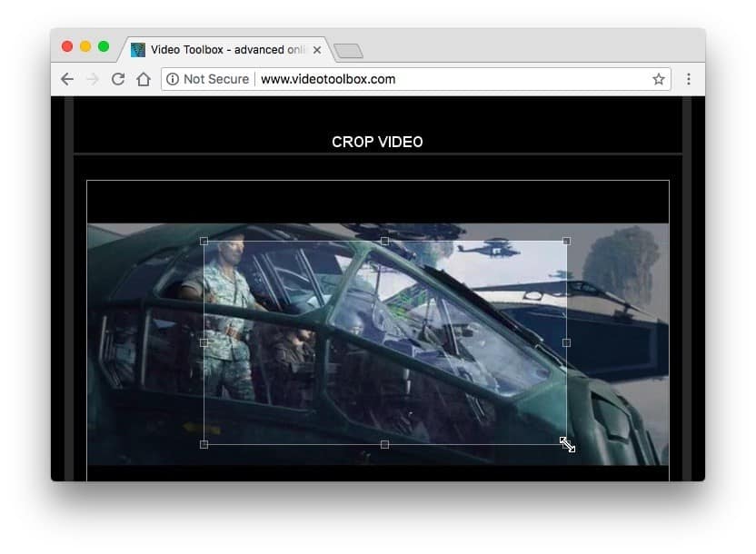Go to the browser home page

tap(143, 79)
